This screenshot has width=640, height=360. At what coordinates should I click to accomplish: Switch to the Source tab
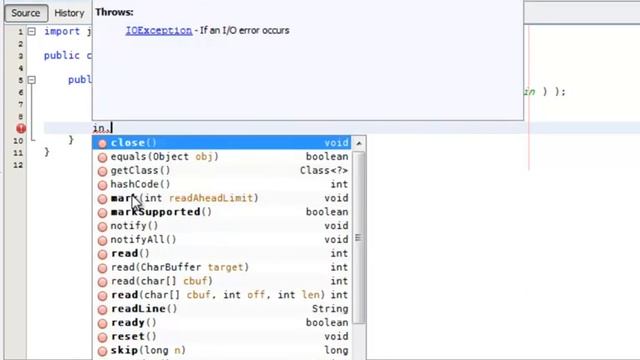pos(26,13)
